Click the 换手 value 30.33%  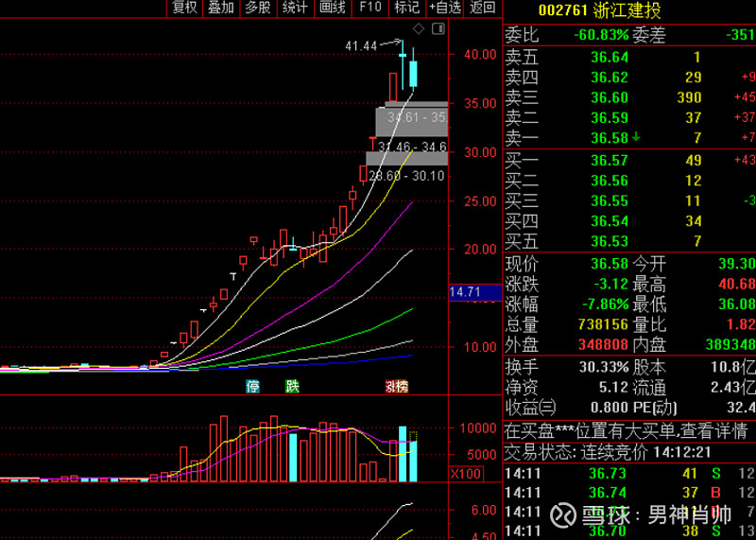point(604,367)
